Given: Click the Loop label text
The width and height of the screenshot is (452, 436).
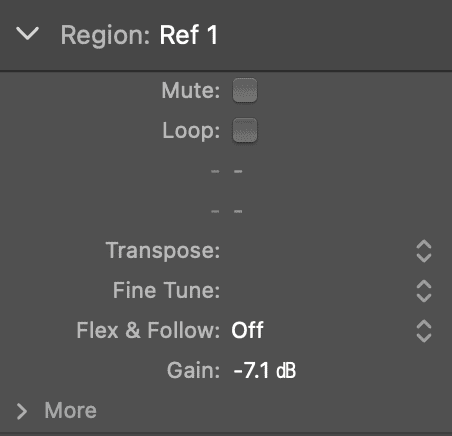Looking at the screenshot, I should (191, 131).
